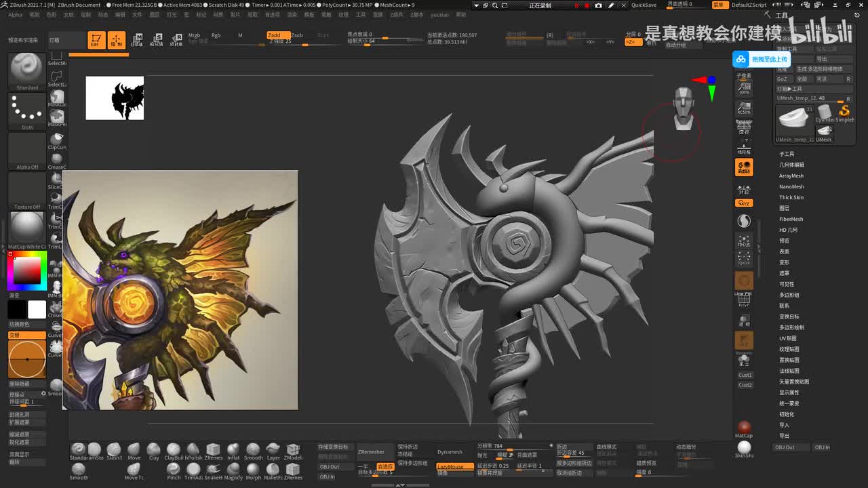Expand the FiberMesh section
This screenshot has width=868, height=488.
point(791,219)
